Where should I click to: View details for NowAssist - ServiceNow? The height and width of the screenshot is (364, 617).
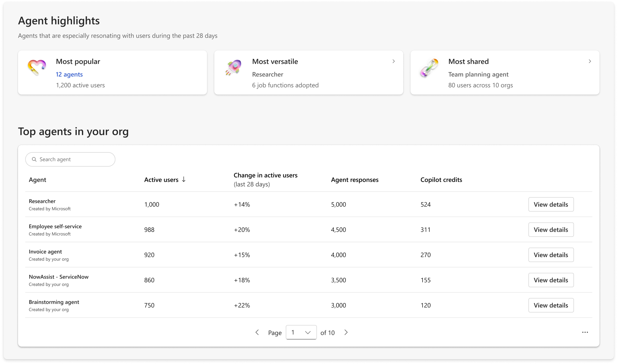click(x=551, y=280)
